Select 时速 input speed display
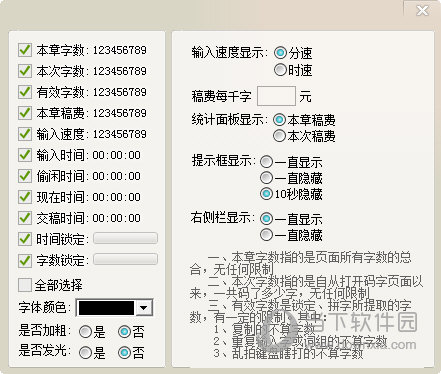 (x=280, y=70)
